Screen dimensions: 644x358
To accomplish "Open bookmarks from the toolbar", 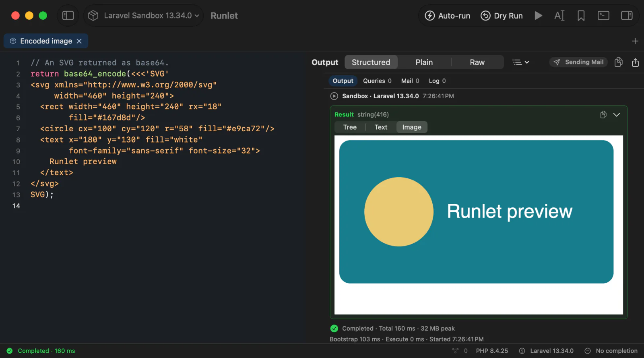I will tap(581, 16).
